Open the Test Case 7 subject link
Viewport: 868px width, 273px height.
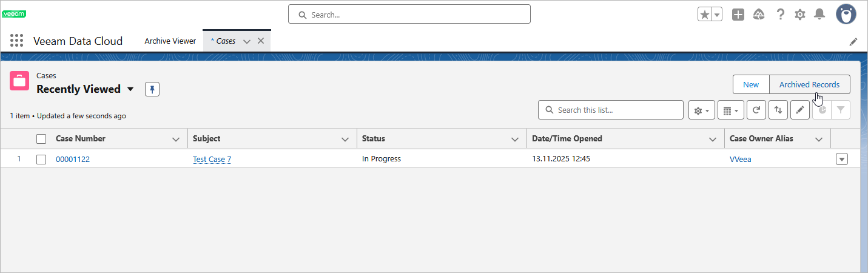[x=212, y=160]
